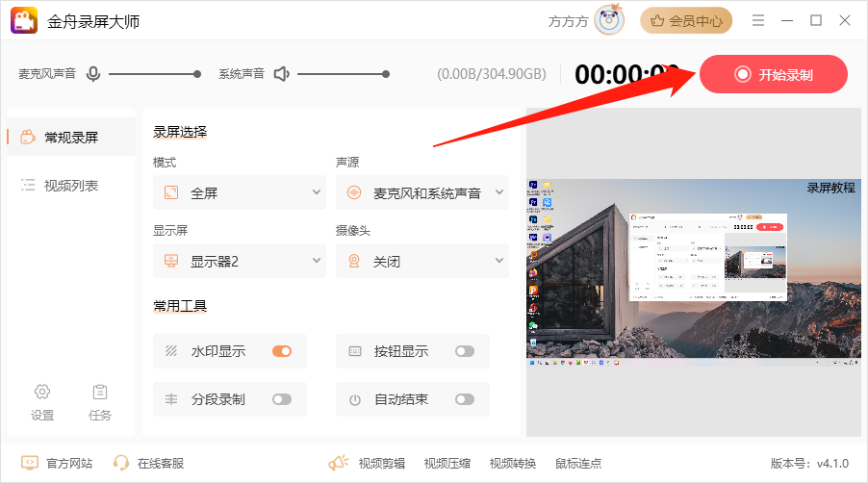Enable 自动结束 toggle switch
Screen dimensions: 868x483
point(465,399)
